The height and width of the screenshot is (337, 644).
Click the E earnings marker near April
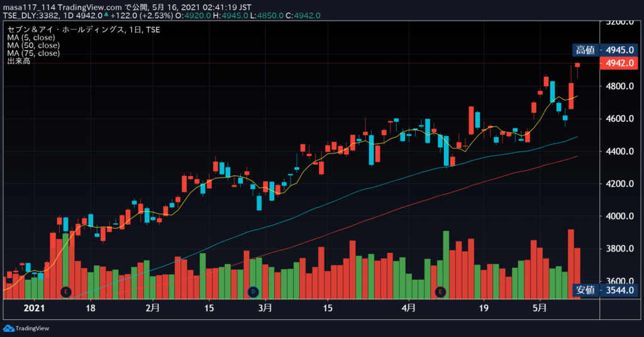click(x=440, y=292)
